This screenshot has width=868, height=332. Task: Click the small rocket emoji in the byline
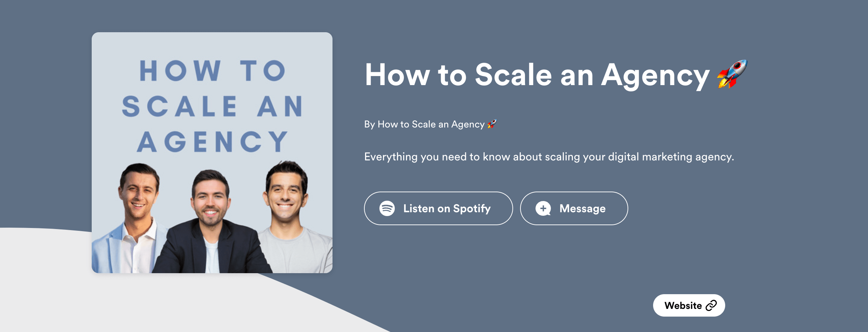(492, 124)
